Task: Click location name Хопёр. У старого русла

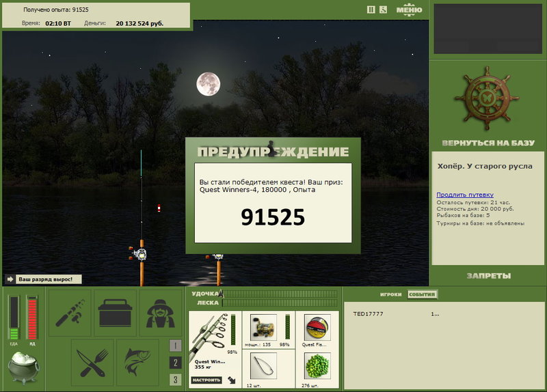Action: 485,166
